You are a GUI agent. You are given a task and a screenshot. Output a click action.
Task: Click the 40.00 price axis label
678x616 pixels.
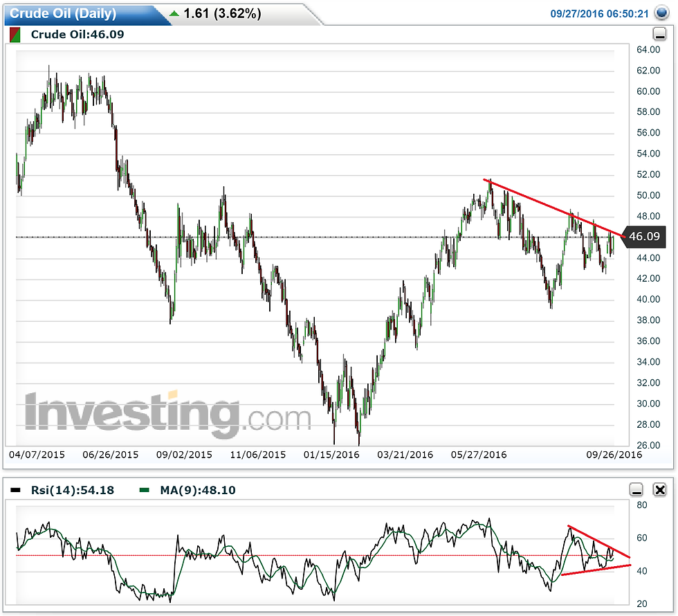[648, 299]
